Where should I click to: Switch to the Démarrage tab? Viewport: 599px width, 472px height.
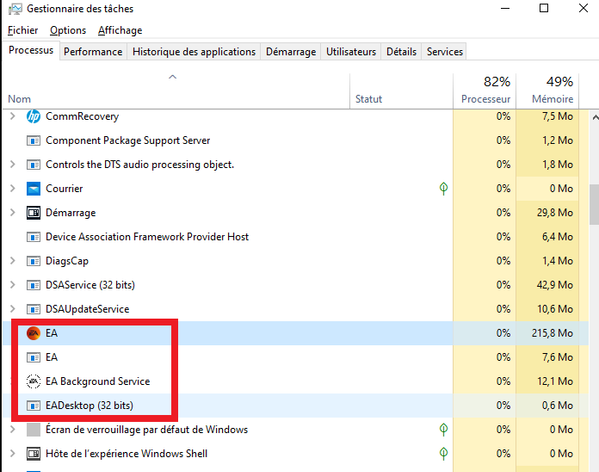pos(291,52)
